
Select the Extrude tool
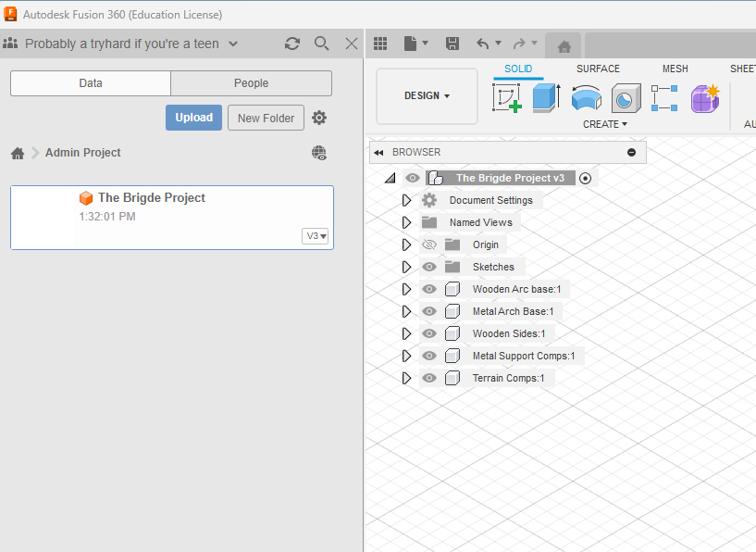pos(547,97)
